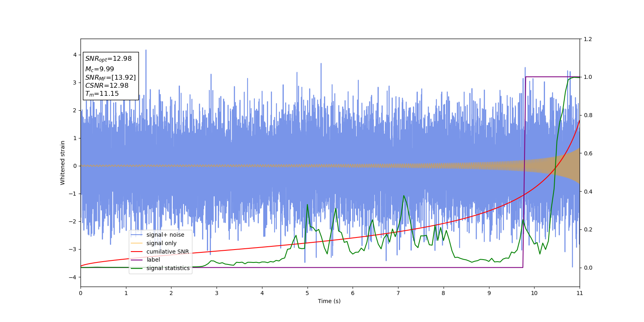Viewport: 644px width, 322px height.
Task: Click the Mc=9.99 annotation text
Action: (x=99, y=69)
